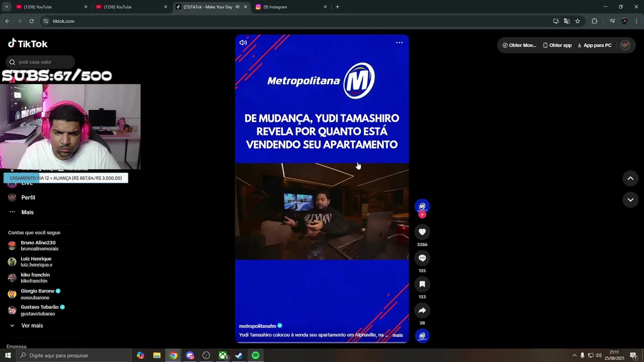Bookmark this page with the star
This screenshot has width=644, height=362.
tap(578, 21)
